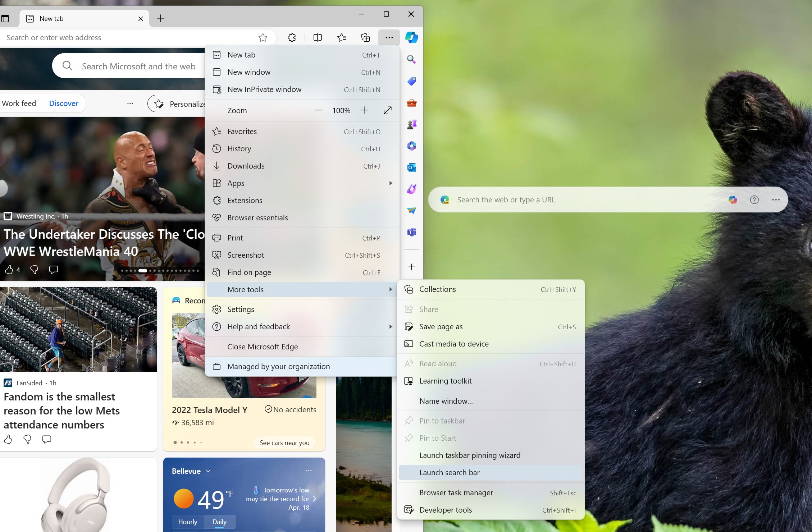Switch to the Discover tab
This screenshot has width=812, height=532.
coord(64,104)
